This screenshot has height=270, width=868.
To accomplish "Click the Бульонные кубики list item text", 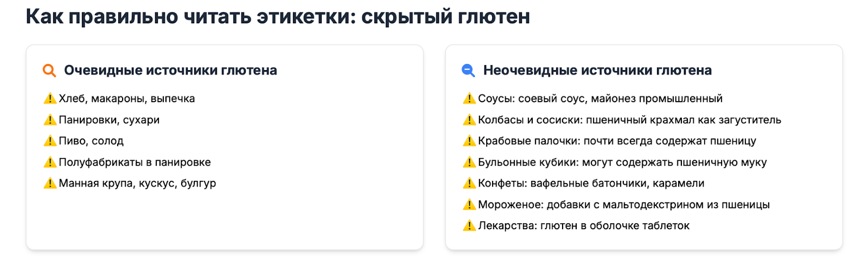I will pos(622,162).
